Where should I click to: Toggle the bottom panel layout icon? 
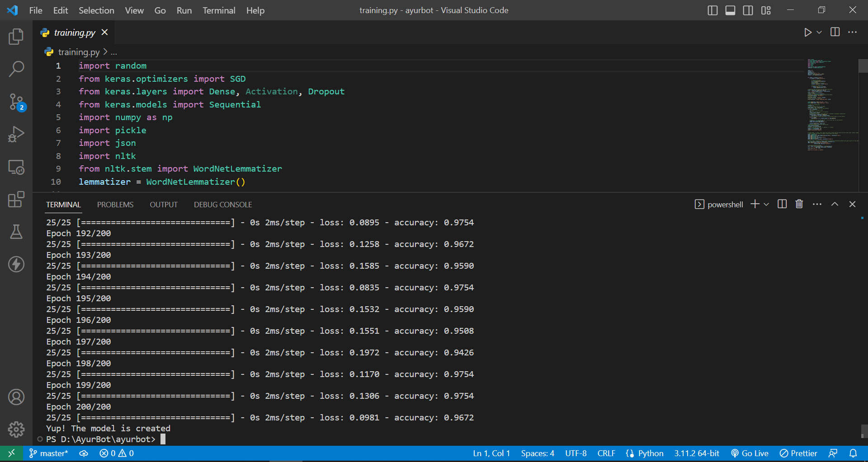(730, 10)
